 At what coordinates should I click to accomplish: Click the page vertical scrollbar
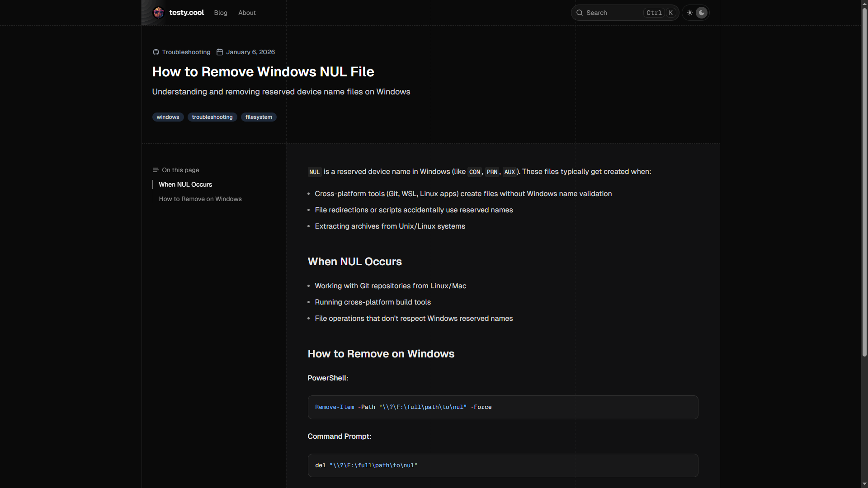point(864,181)
